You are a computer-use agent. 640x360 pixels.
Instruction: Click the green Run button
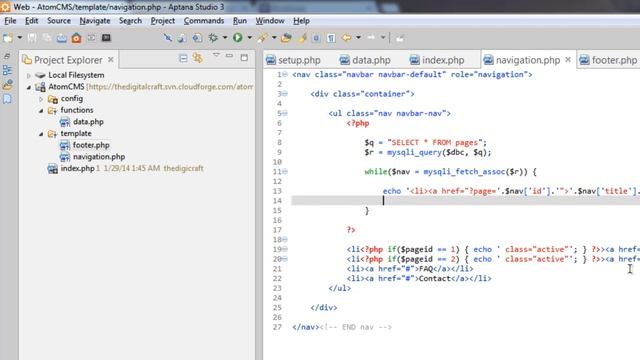point(238,38)
